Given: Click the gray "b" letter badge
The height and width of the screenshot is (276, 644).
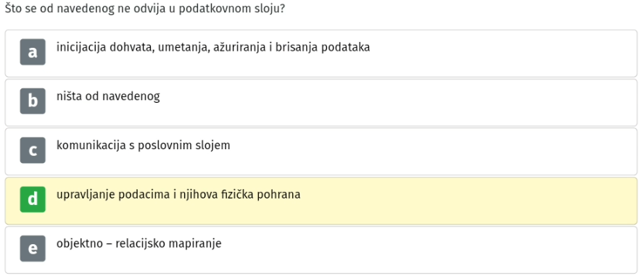Looking at the screenshot, I should pyautogui.click(x=33, y=101).
